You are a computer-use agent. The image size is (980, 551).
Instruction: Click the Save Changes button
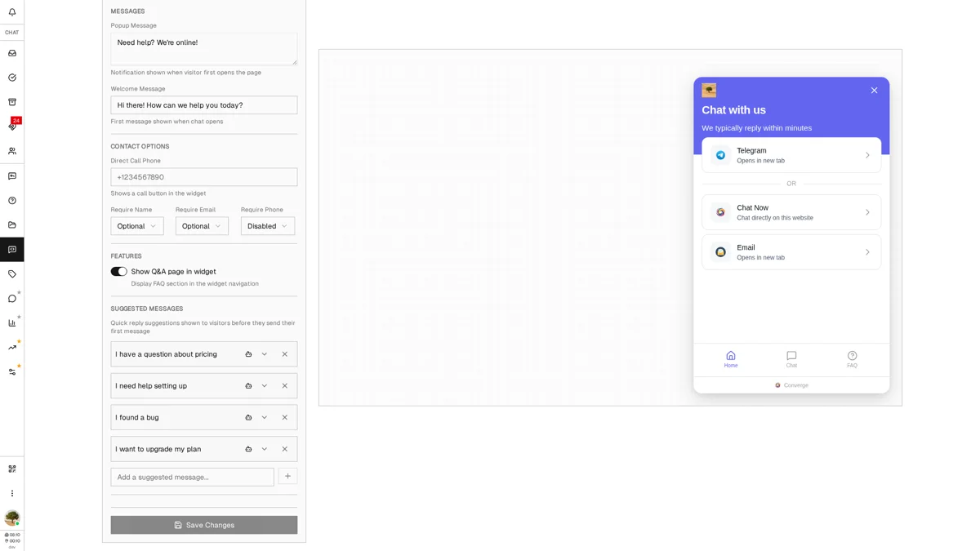coord(203,525)
